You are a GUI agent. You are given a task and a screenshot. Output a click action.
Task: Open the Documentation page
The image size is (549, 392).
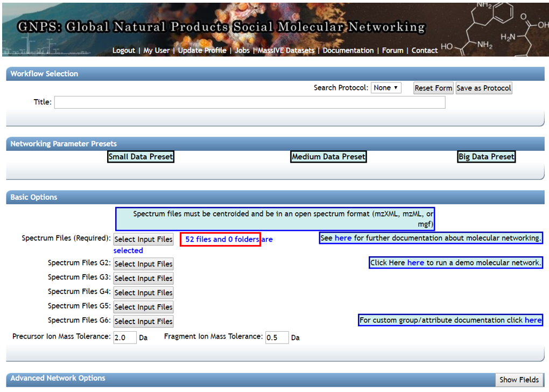(x=348, y=51)
